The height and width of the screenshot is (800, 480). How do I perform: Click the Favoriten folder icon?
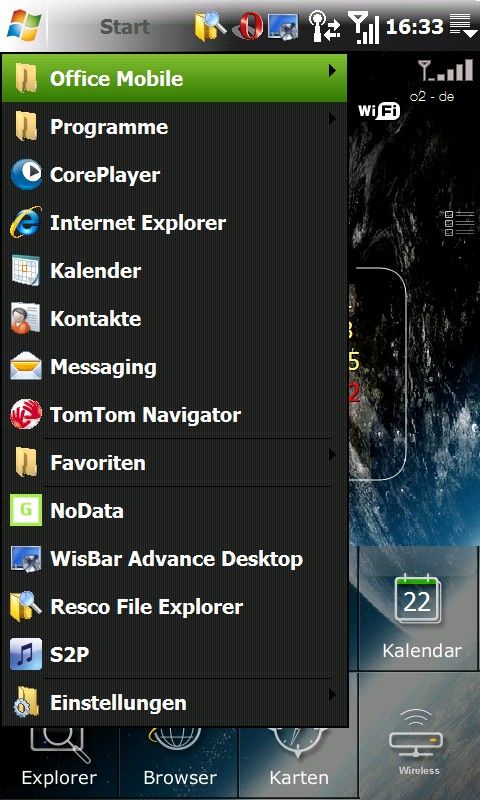coord(26,462)
